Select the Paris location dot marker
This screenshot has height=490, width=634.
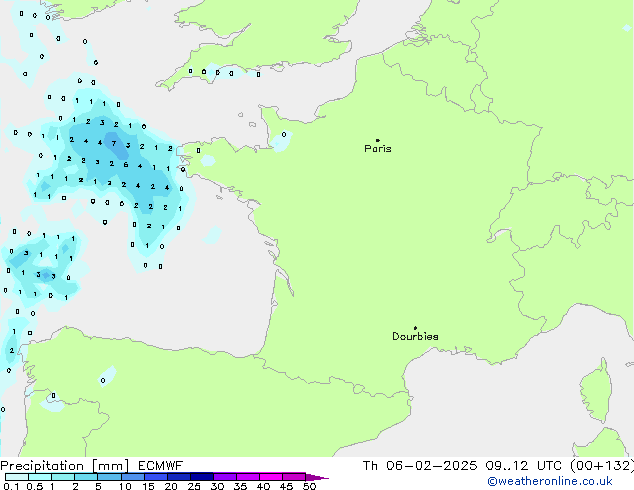pos(378,140)
